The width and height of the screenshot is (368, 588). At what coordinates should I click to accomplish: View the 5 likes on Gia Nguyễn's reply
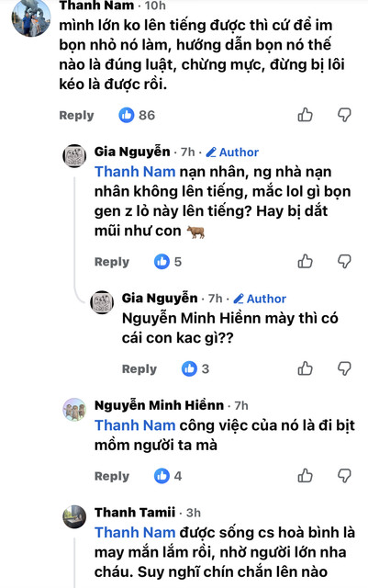(x=168, y=261)
